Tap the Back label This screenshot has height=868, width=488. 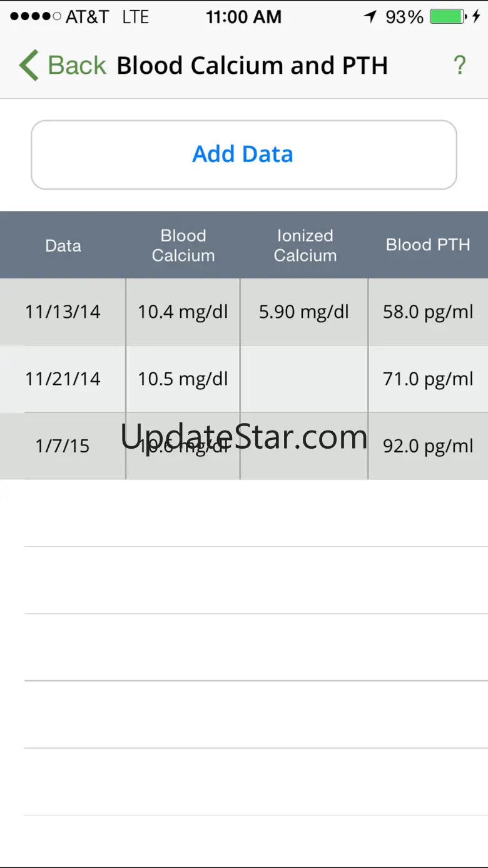tap(77, 66)
